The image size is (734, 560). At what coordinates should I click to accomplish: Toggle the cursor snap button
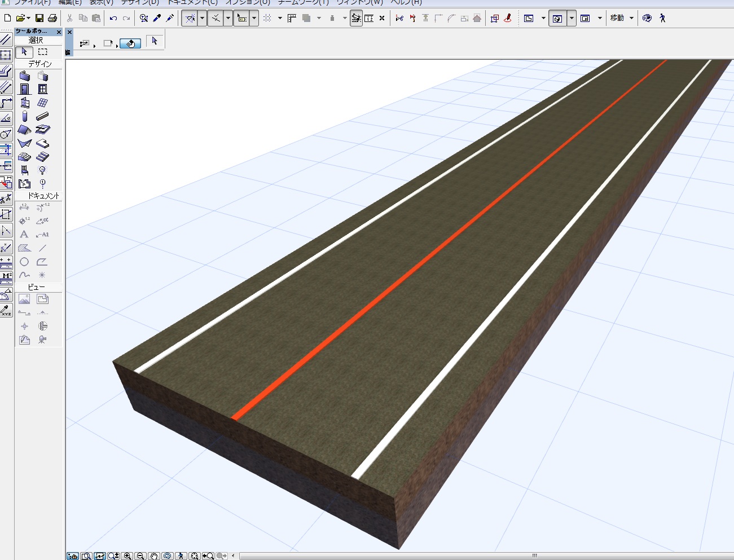click(x=241, y=19)
